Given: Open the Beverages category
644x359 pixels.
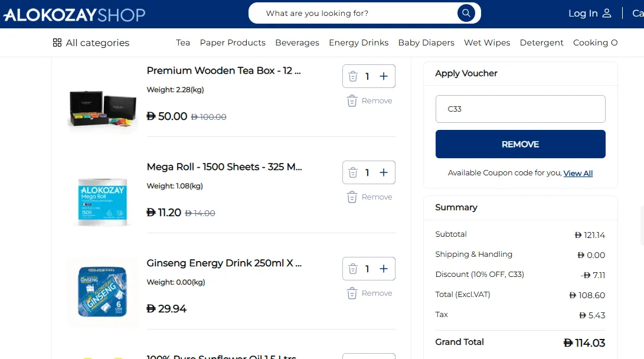Looking at the screenshot, I should pyautogui.click(x=297, y=43).
